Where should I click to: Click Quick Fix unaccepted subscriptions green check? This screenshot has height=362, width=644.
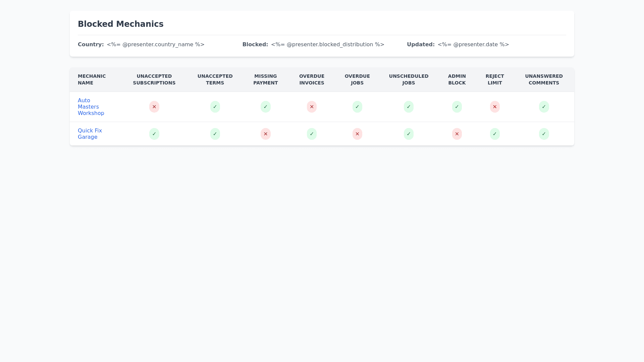[x=154, y=134]
